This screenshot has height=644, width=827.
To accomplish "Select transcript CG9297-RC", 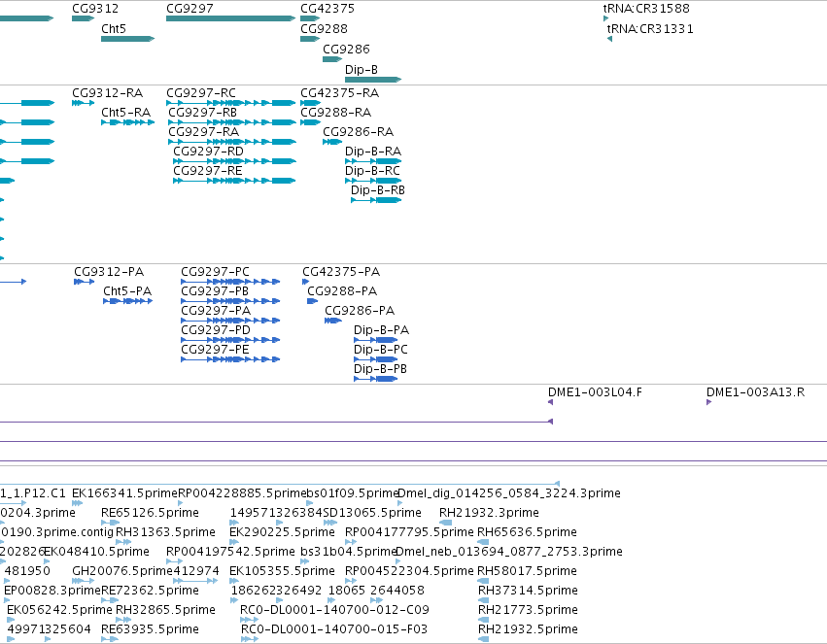I will [201, 93].
